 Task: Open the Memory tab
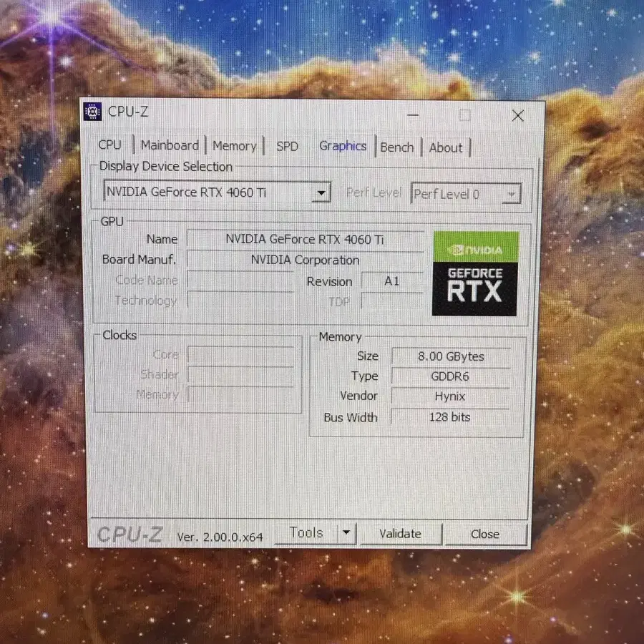235,146
